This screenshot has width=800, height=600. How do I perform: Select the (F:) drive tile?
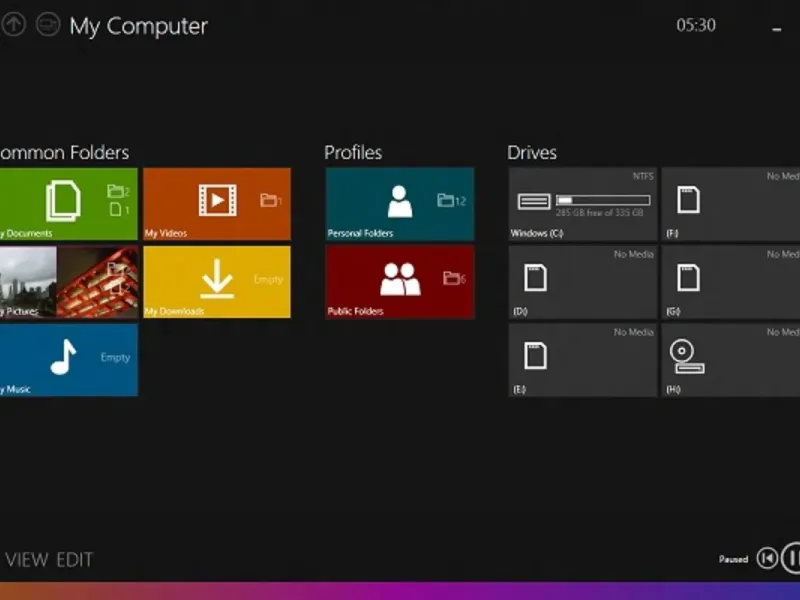(x=731, y=204)
